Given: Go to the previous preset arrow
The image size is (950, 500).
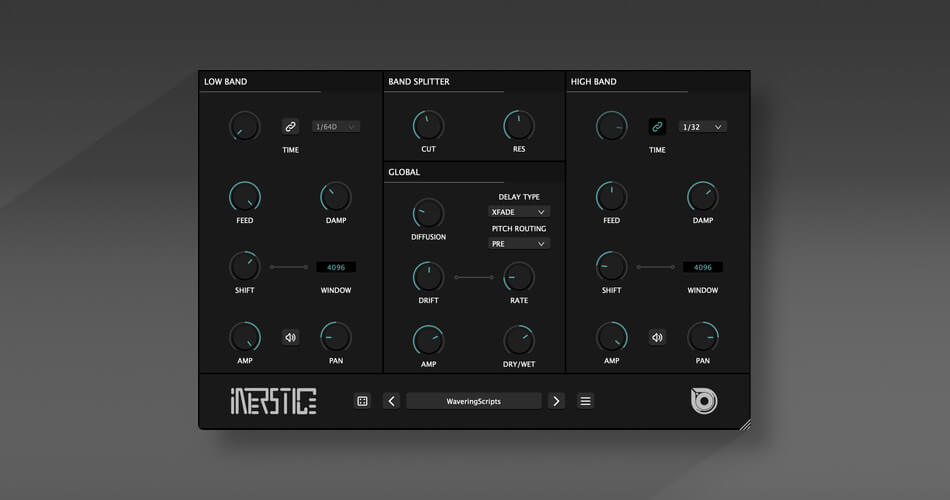Looking at the screenshot, I should (x=391, y=401).
